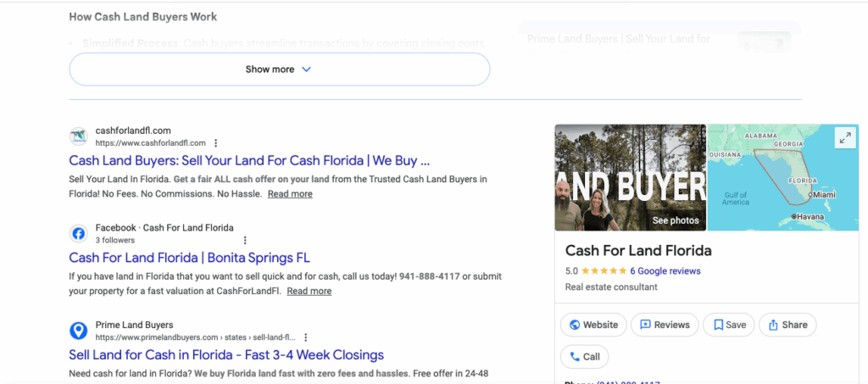Click the "3 followers" text

click(x=115, y=240)
